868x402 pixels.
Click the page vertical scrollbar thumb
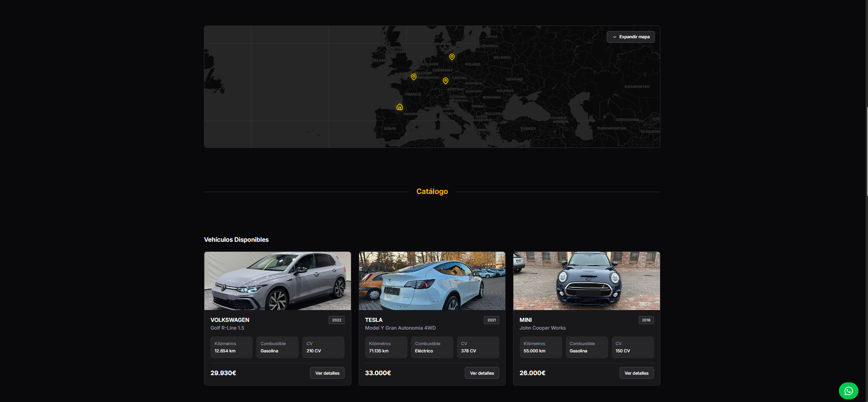[867, 152]
